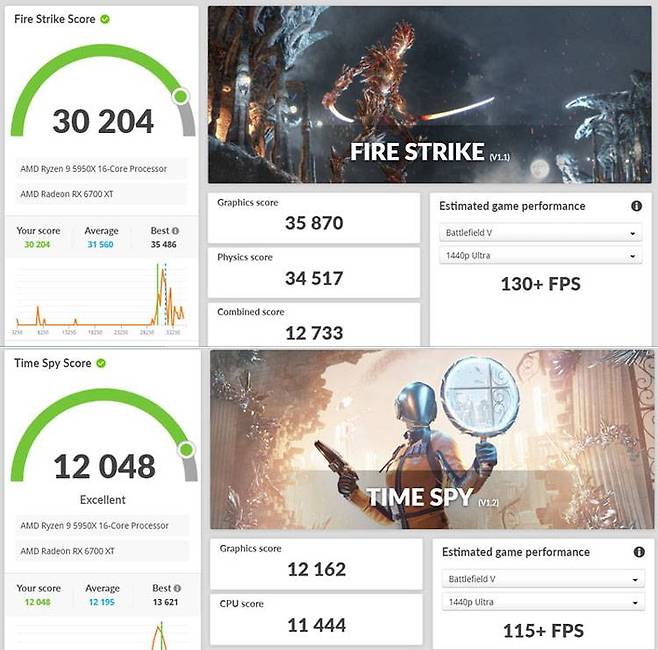The height and width of the screenshot is (650, 658).
Task: Click the Time Spy banner image
Action: 432,439
